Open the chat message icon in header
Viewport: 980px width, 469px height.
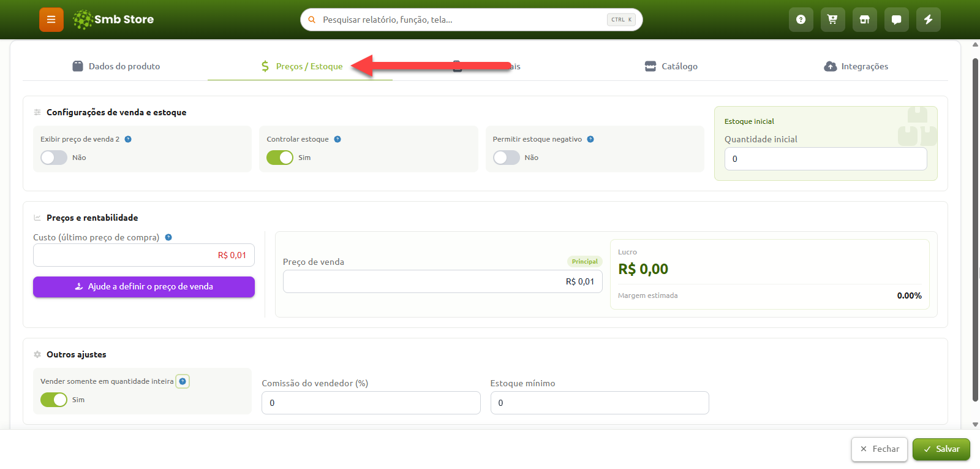(x=897, y=20)
